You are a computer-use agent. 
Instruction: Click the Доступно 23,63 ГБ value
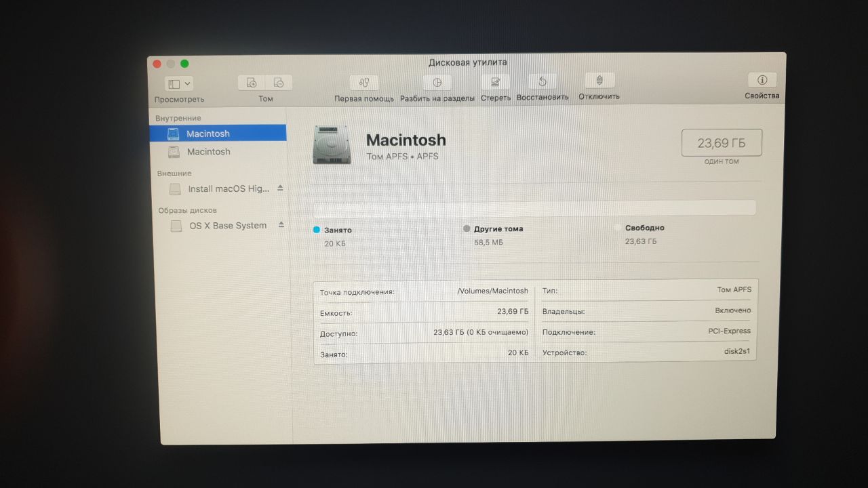pos(481,333)
